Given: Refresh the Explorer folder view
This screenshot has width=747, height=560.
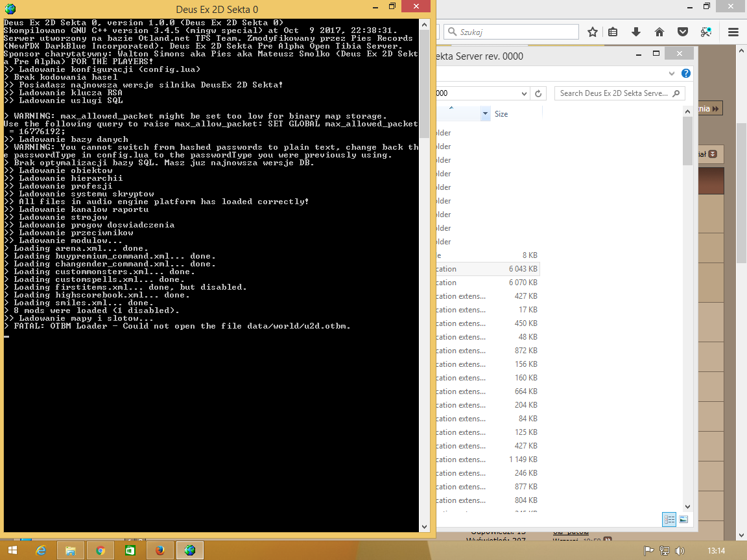Looking at the screenshot, I should [x=538, y=93].
